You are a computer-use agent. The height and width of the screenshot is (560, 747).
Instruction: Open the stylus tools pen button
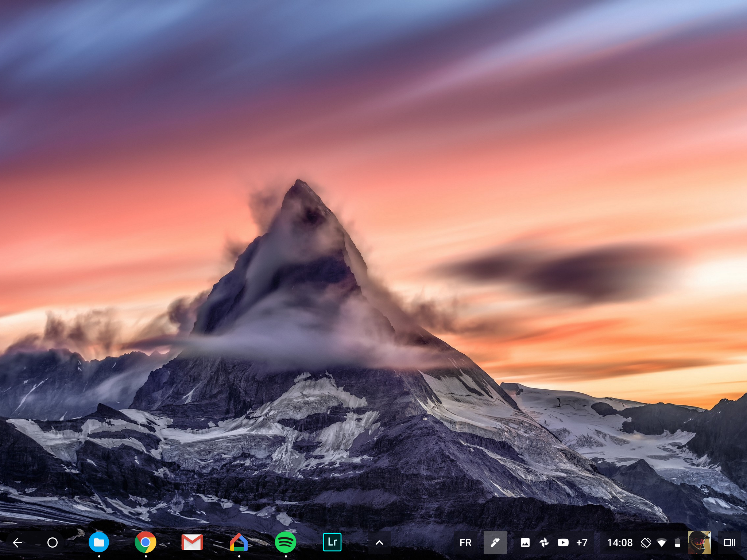[495, 542]
